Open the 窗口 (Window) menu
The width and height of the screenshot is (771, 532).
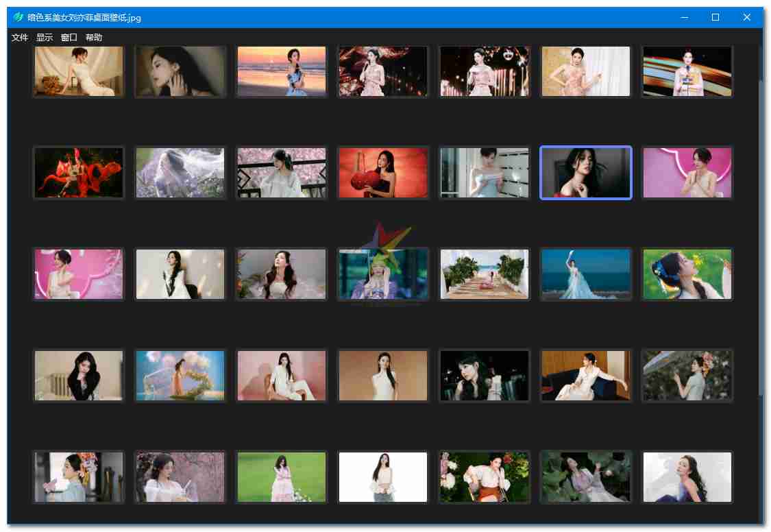69,37
